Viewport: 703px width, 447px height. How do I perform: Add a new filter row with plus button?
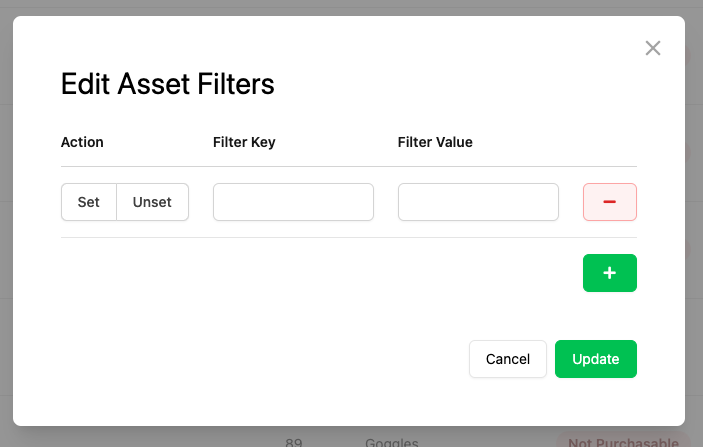[609, 273]
